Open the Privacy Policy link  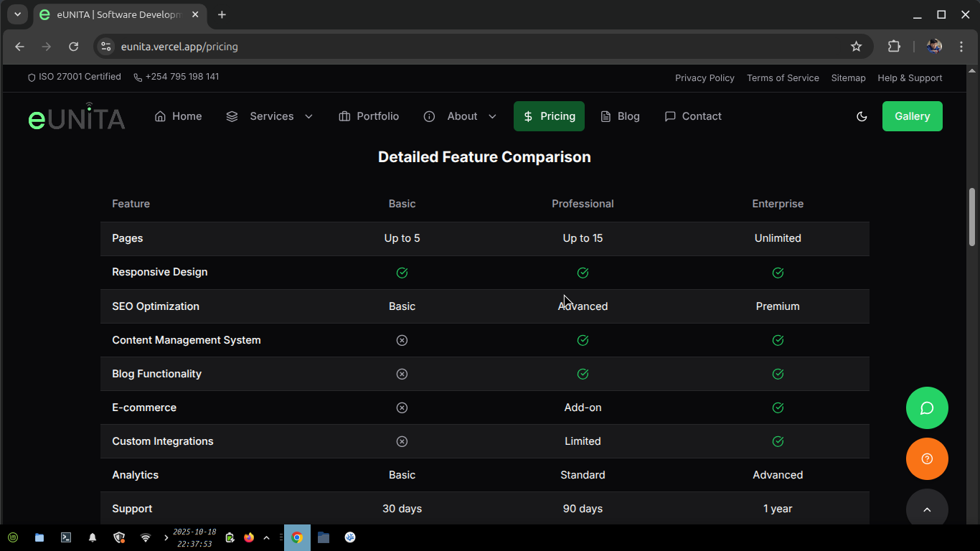[x=705, y=78]
